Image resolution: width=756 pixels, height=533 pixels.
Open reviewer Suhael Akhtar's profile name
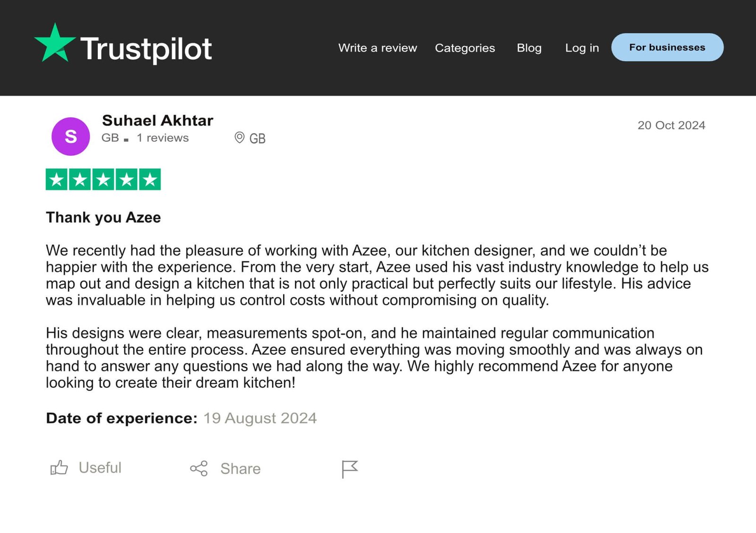pyautogui.click(x=157, y=120)
